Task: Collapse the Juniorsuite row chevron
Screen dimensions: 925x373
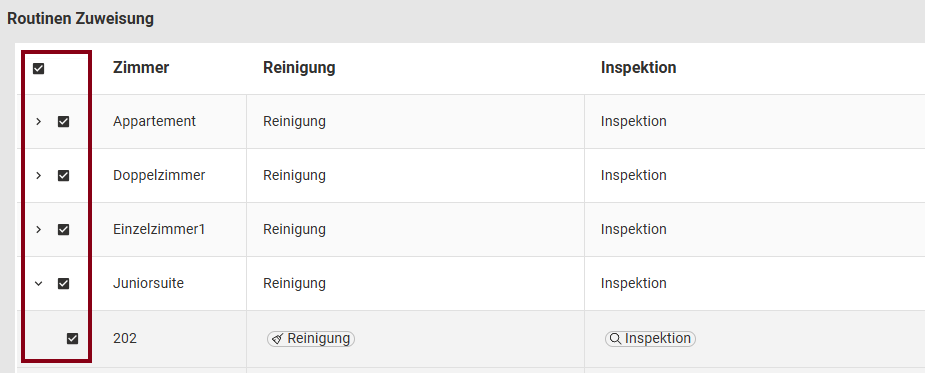Action: [x=38, y=284]
